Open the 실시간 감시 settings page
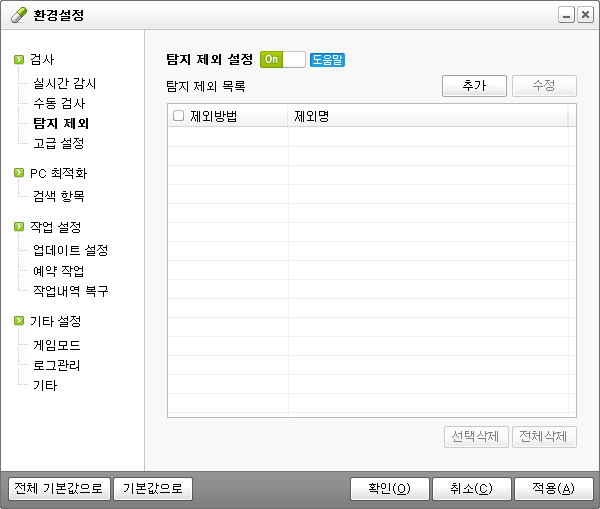This screenshot has height=509, width=600. coord(65,83)
